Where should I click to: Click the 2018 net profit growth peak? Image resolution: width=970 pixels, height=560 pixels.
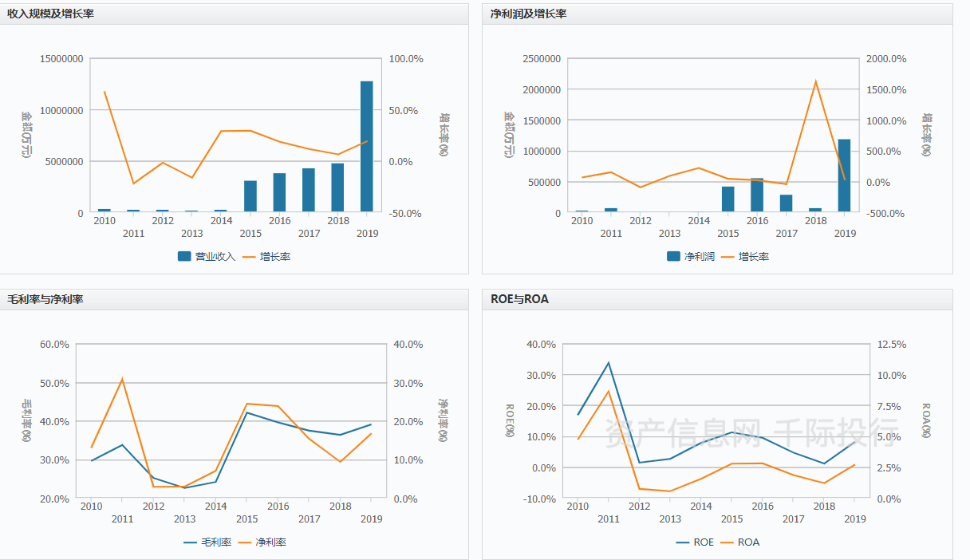pyautogui.click(x=815, y=81)
